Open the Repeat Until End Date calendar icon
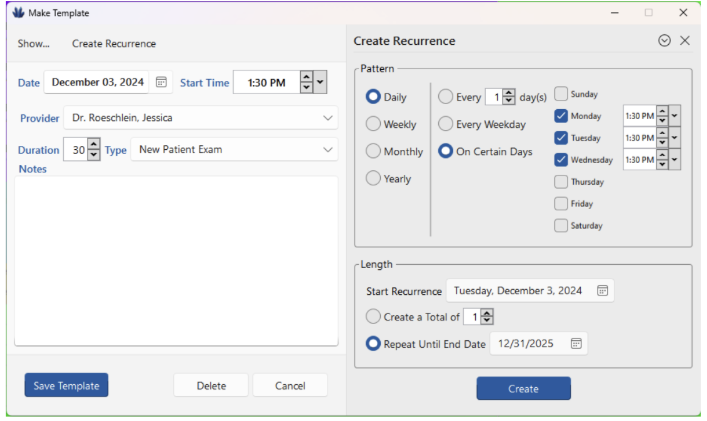 (x=576, y=343)
